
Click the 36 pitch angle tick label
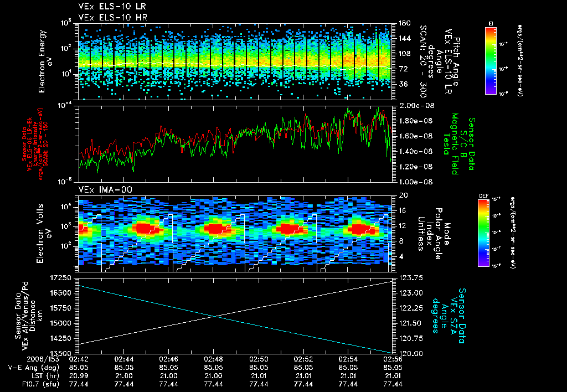point(403,84)
